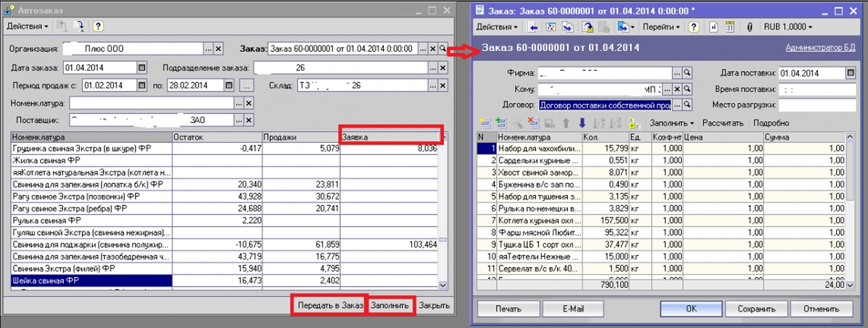Image resolution: width=868 pixels, height=328 pixels.
Task: Open the Перейти dropdown menu
Action: [661, 27]
